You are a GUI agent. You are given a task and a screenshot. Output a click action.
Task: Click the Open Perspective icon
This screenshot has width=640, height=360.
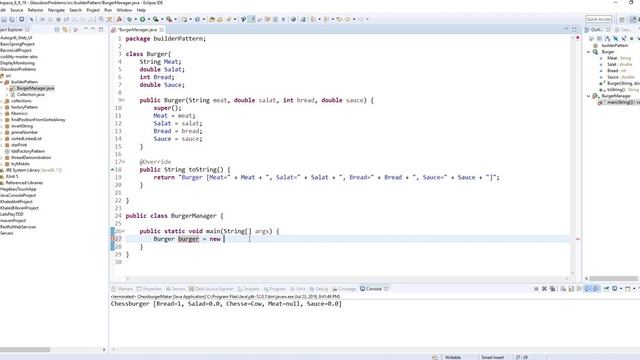[x=622, y=19]
